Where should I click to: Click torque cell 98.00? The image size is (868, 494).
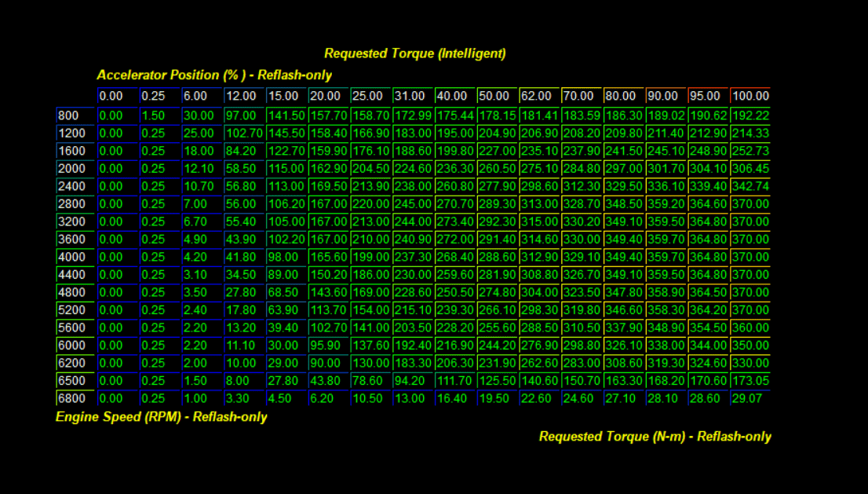(x=286, y=257)
